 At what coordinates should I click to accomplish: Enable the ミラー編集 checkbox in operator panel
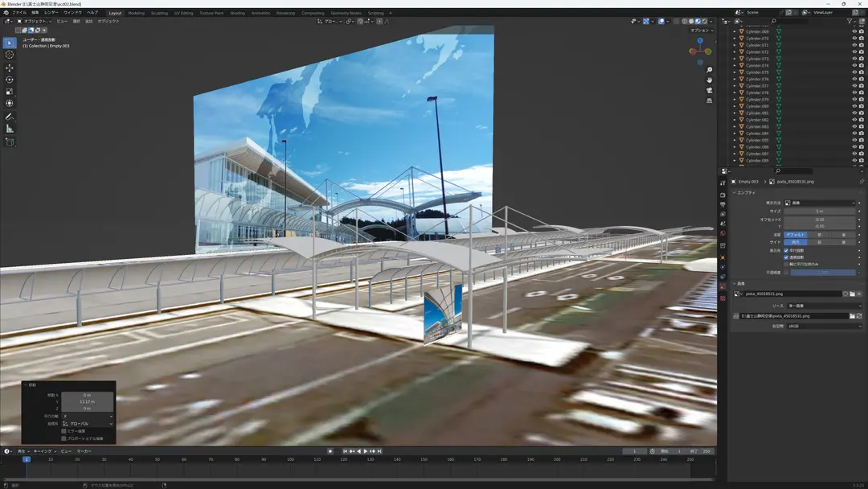(x=63, y=431)
